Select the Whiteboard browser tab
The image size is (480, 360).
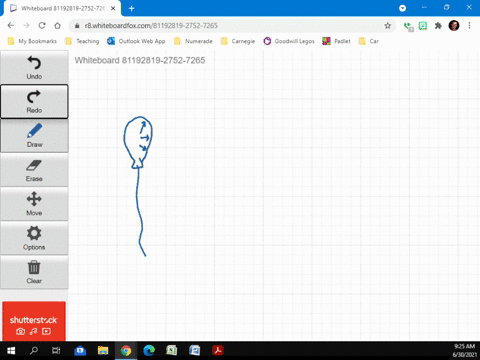click(62, 8)
